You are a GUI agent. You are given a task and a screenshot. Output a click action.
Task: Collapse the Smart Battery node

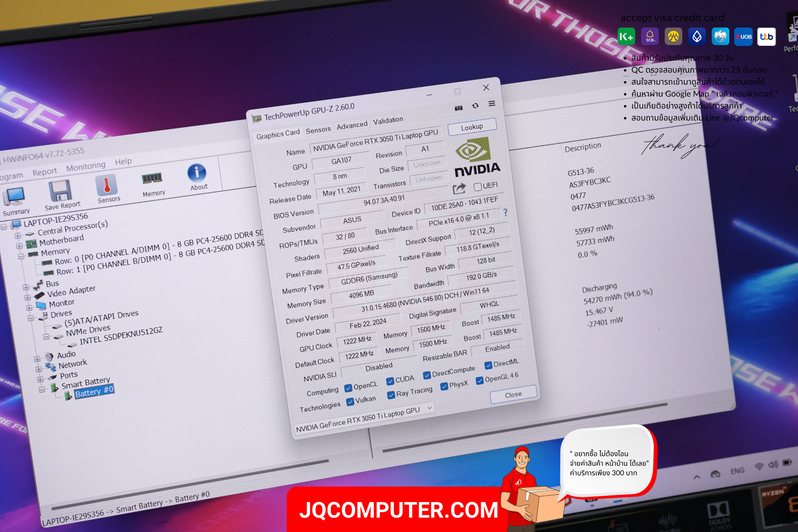pos(42,390)
